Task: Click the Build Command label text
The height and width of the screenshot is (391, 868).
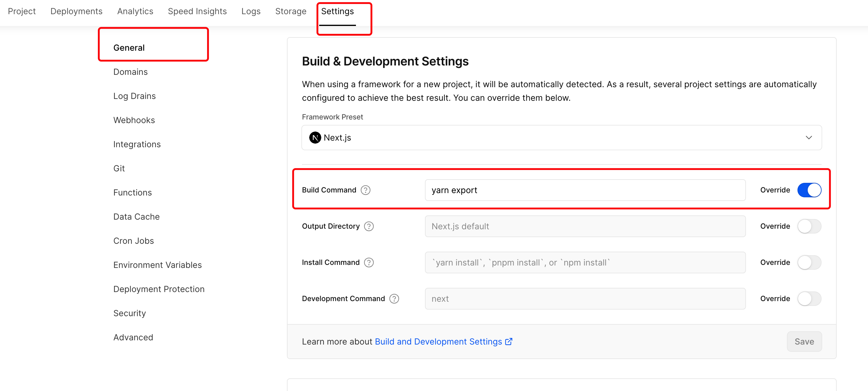Action: click(x=329, y=190)
